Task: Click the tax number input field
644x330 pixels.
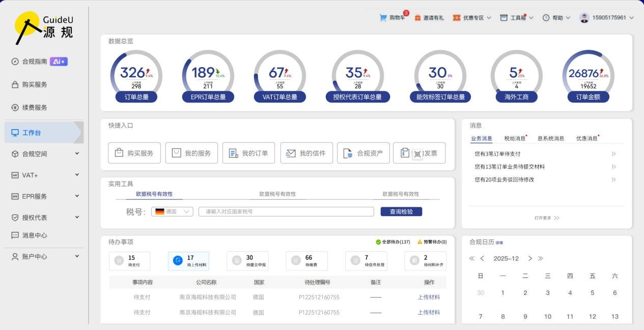Action: tap(286, 212)
